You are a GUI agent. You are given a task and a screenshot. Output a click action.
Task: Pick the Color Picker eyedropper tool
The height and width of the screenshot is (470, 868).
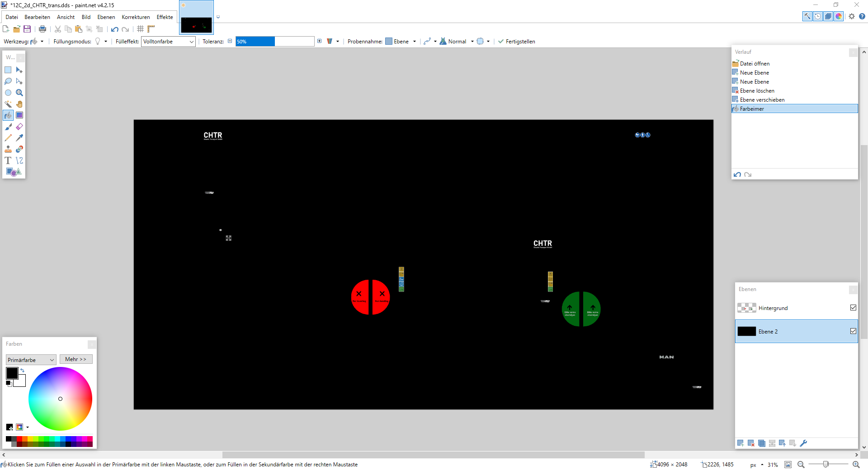[x=19, y=138]
